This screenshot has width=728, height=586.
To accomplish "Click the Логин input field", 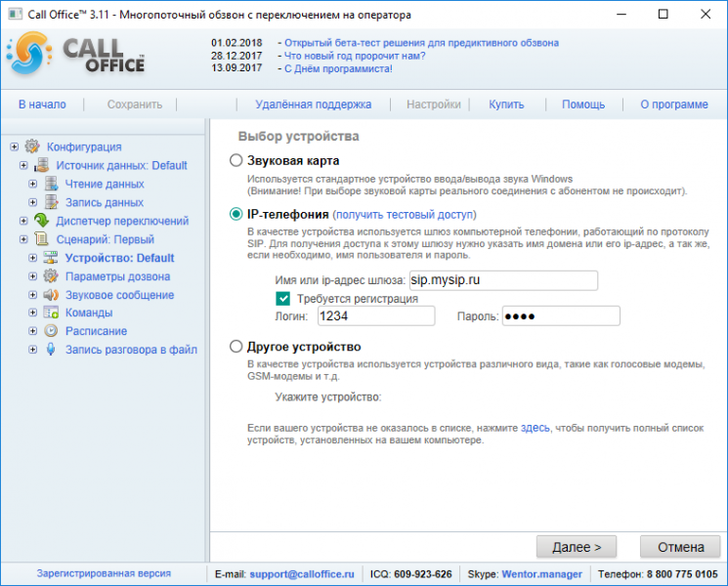I will [376, 316].
